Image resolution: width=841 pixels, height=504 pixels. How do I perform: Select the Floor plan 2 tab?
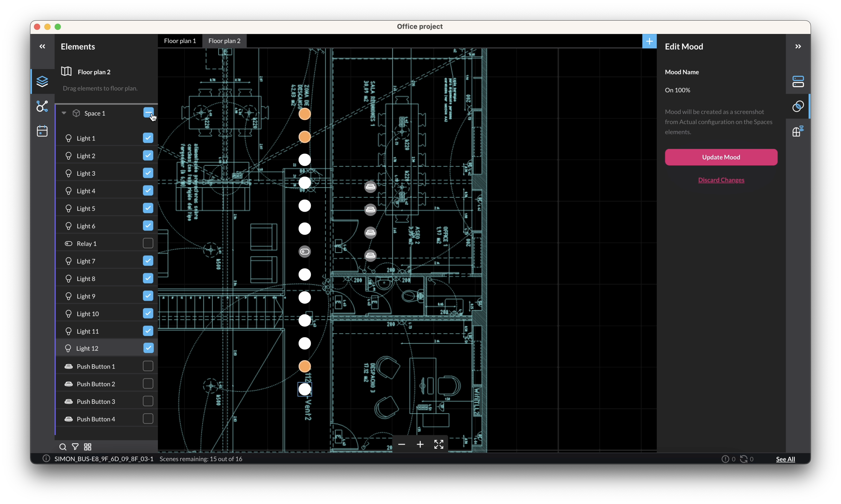click(x=224, y=41)
